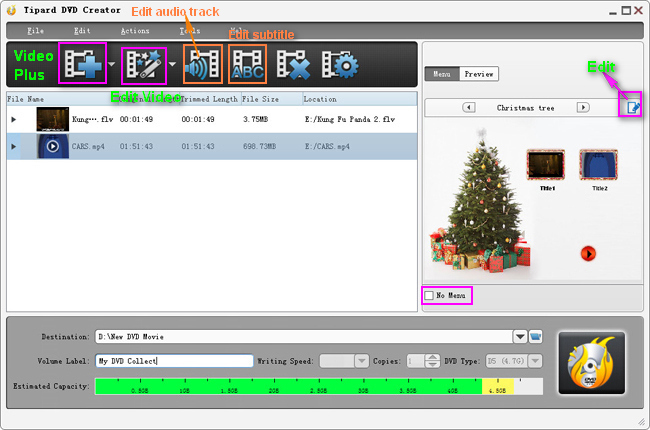This screenshot has width=650, height=430.
Task: Sort by Trimmed Length column header
Action: click(209, 99)
